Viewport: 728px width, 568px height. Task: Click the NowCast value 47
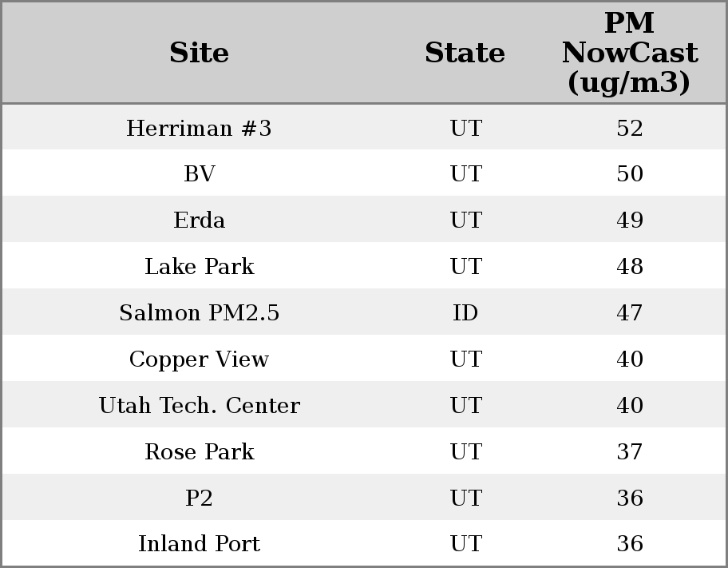coord(629,312)
